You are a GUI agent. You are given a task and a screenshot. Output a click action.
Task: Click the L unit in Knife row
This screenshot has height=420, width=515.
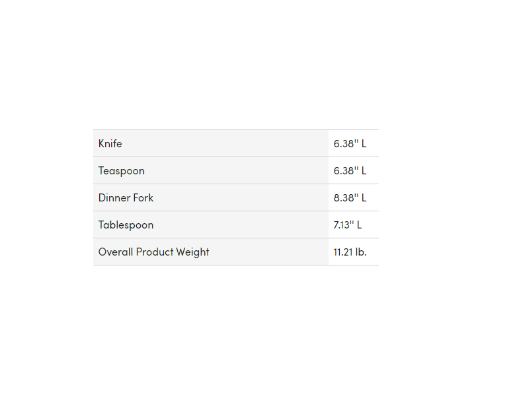[x=364, y=144]
